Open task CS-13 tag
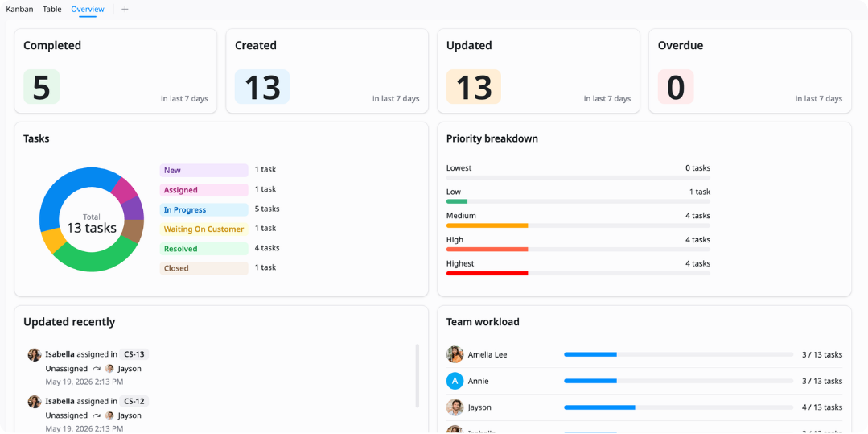Viewport: 868px width, 434px height. coord(134,355)
